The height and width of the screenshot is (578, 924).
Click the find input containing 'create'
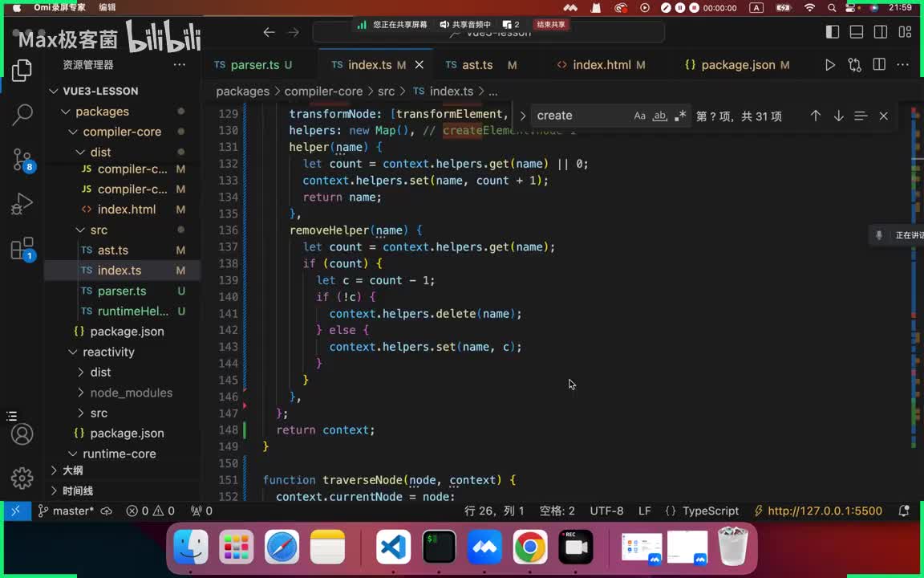[x=579, y=116]
